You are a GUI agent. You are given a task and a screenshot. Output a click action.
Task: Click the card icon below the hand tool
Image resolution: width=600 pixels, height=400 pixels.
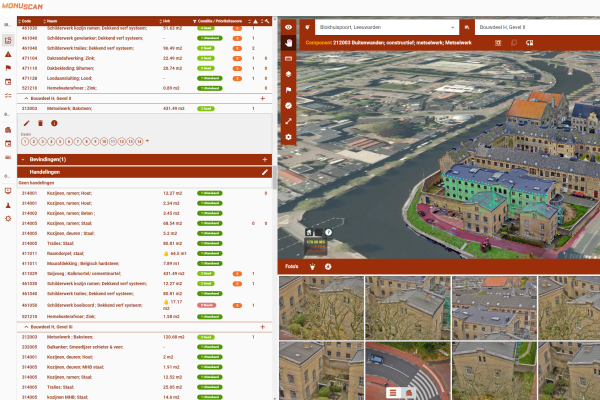[x=289, y=59]
